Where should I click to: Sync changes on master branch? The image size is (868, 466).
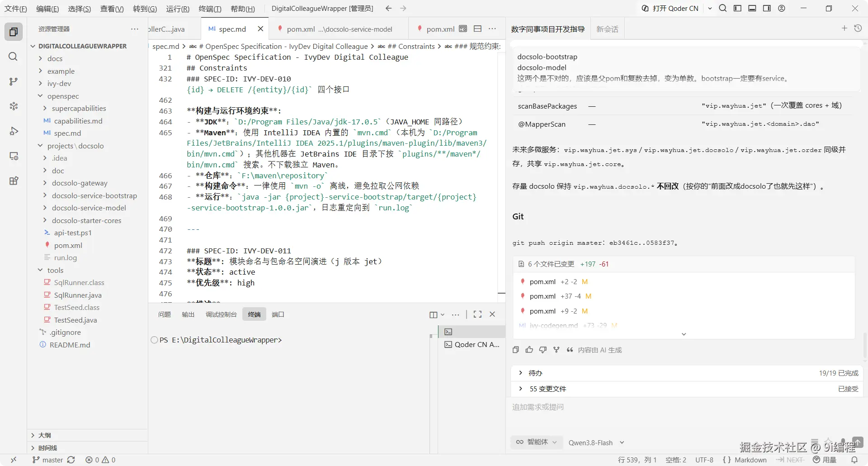click(x=71, y=460)
